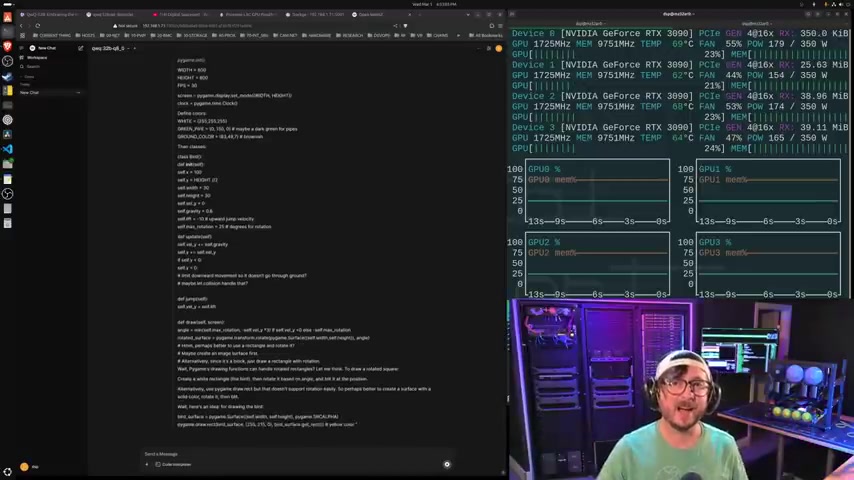Image resolution: width=854 pixels, height=480 pixels.
Task: Click the GPU0 % usage graph in the terminal
Action: [597, 191]
